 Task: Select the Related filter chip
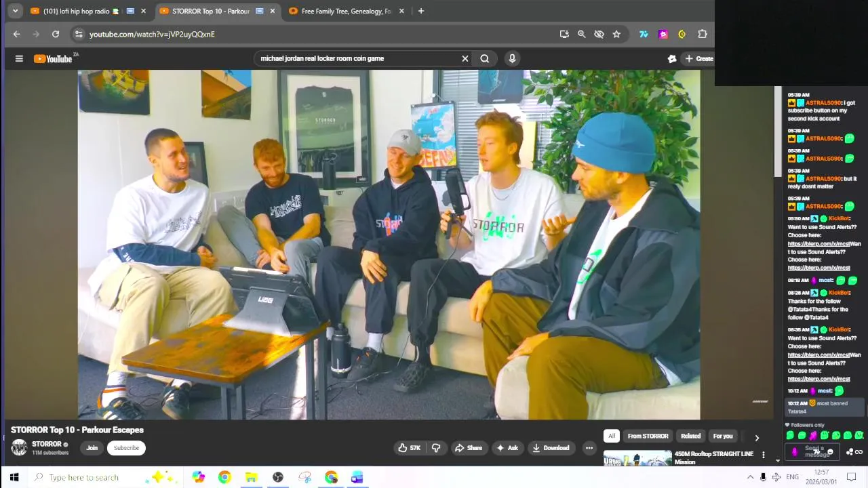[690, 436]
